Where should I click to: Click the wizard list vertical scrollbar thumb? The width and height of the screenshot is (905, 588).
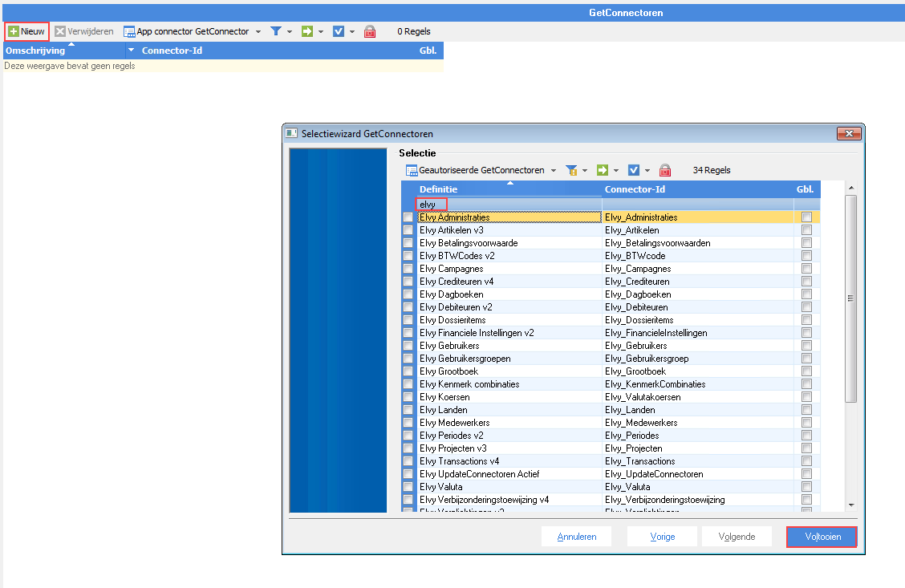[850, 298]
